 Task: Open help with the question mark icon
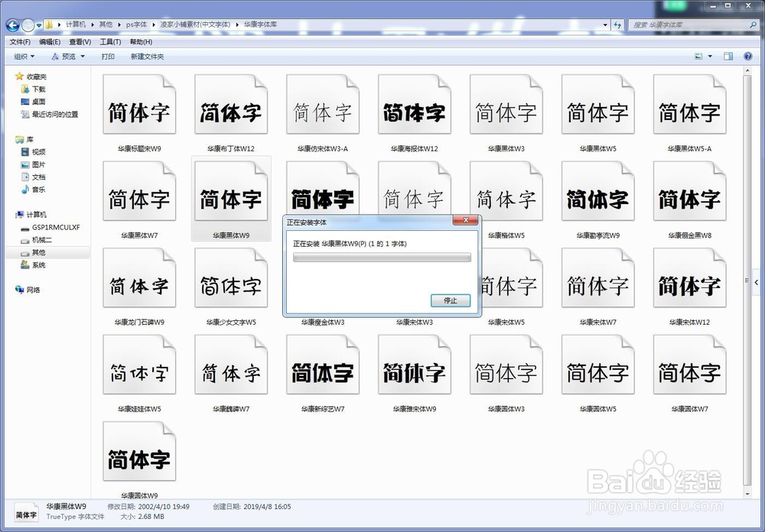[748, 57]
